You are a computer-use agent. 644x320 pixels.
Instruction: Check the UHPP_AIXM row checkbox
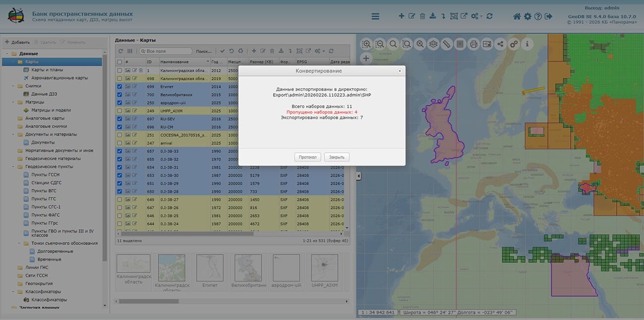(x=119, y=111)
